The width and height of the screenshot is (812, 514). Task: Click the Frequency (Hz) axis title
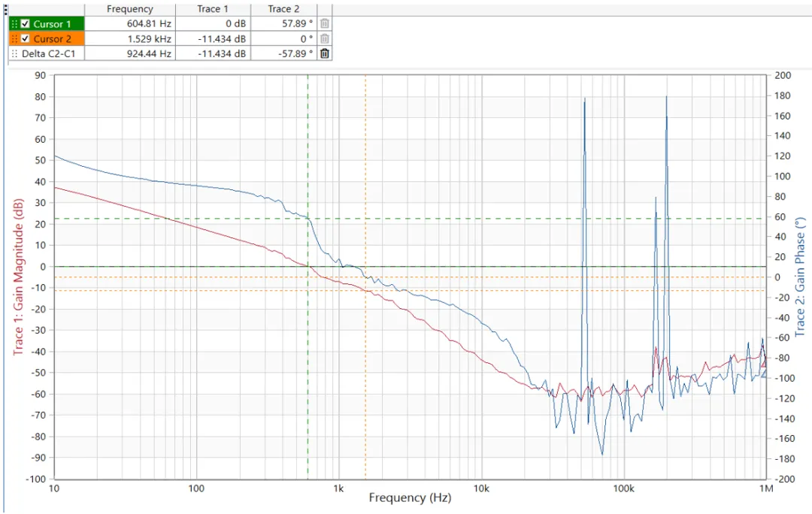click(x=410, y=498)
